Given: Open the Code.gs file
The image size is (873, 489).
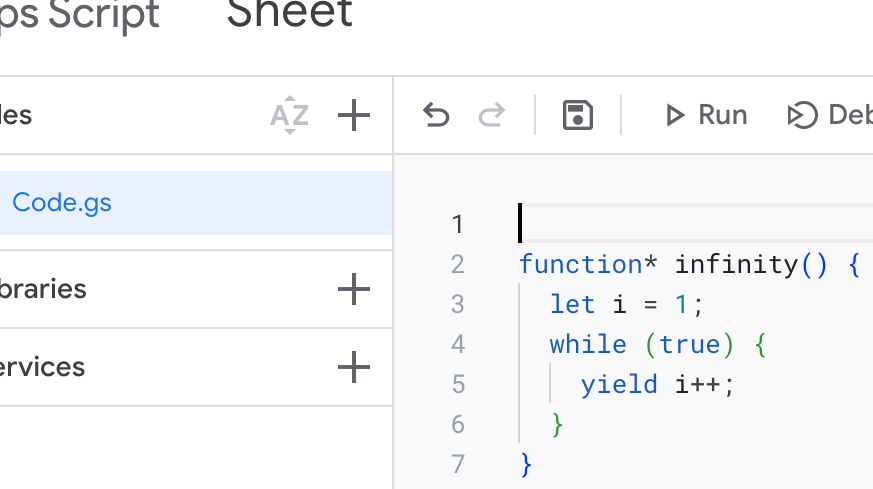Looking at the screenshot, I should (62, 203).
